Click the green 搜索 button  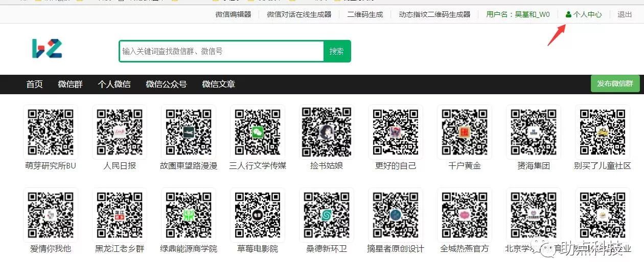point(337,51)
